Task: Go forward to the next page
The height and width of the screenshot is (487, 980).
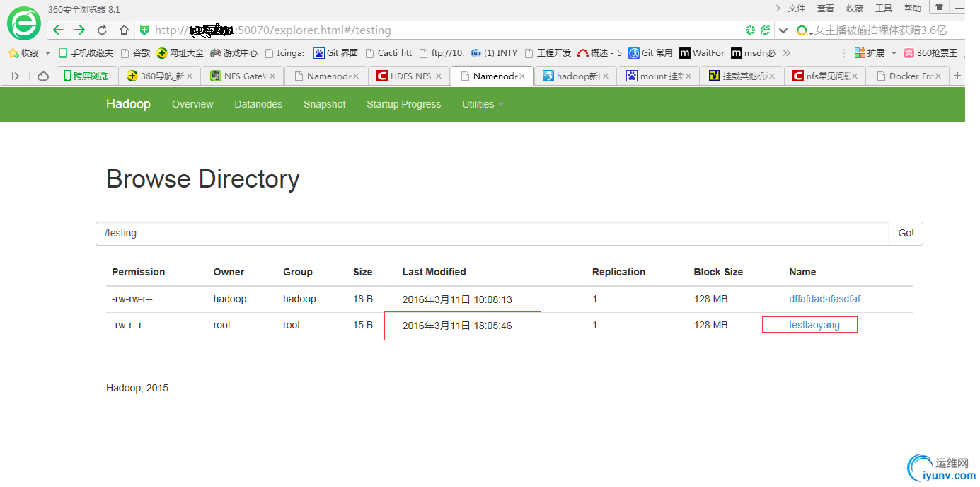Action: [79, 30]
